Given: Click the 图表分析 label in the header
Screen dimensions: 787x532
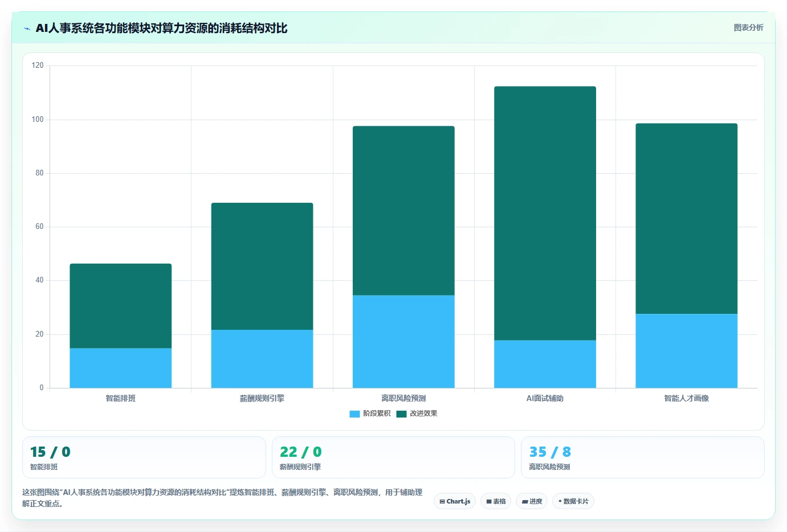Looking at the screenshot, I should [x=748, y=27].
